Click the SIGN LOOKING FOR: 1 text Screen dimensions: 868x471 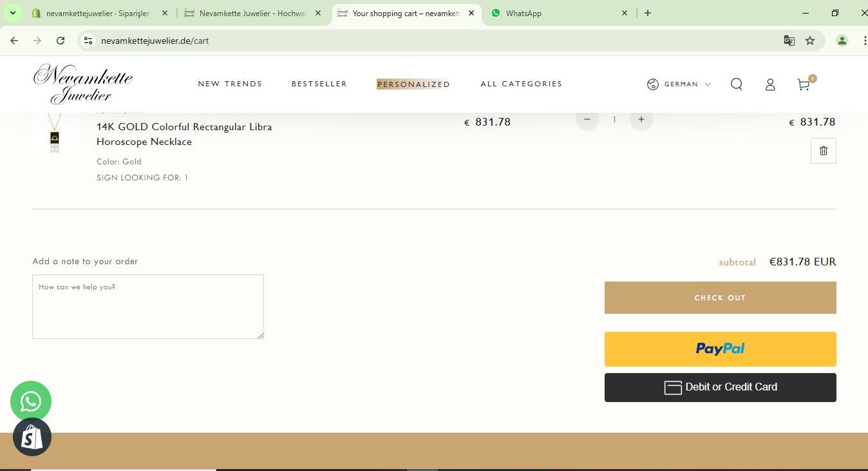click(142, 178)
